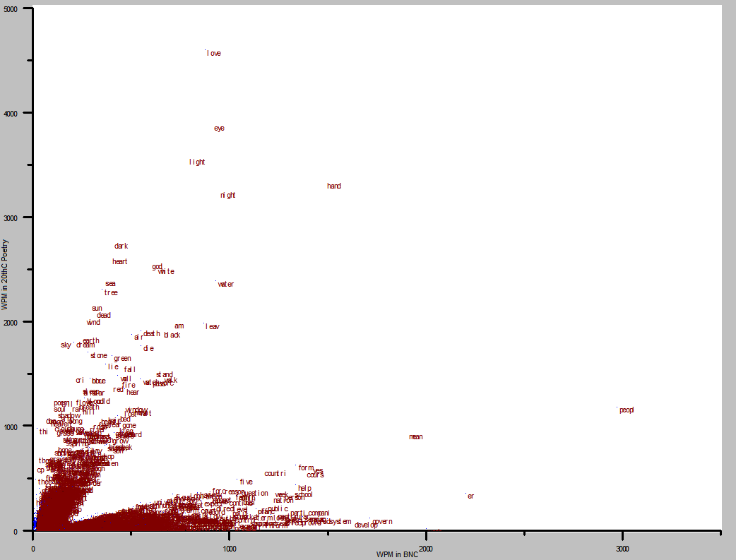Click the 'er' point label
Image resolution: width=736 pixels, height=560 pixels.
(x=470, y=496)
